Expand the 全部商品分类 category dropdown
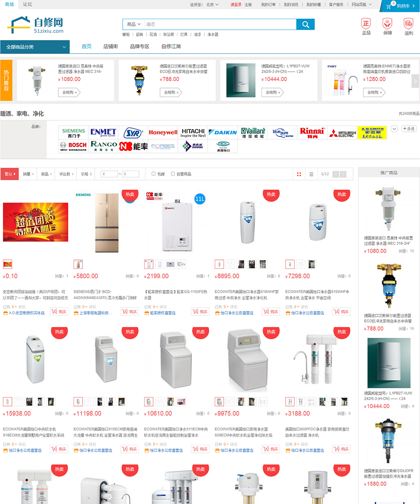This screenshot has width=420, height=504. pyautogui.click(x=35, y=47)
